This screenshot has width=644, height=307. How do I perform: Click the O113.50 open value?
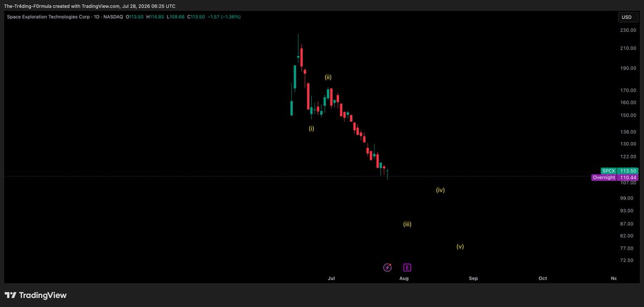click(134, 17)
